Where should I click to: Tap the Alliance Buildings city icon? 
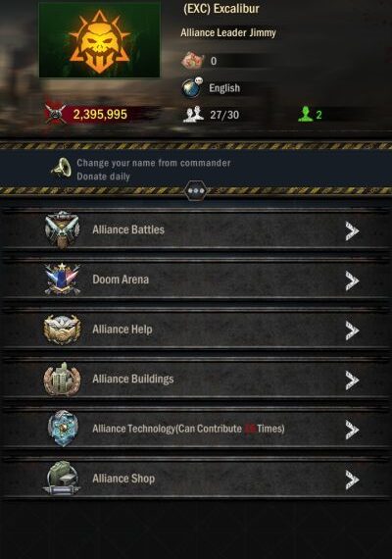point(62,380)
